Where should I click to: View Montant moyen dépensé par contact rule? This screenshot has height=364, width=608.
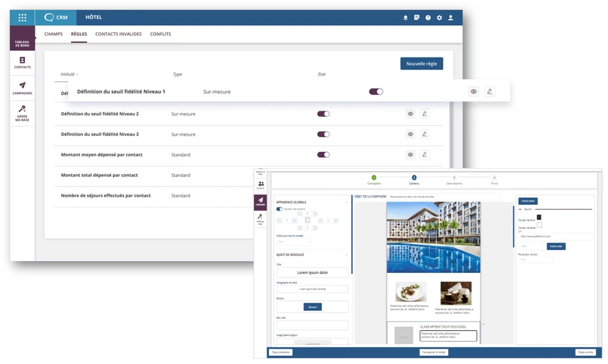pyautogui.click(x=410, y=155)
